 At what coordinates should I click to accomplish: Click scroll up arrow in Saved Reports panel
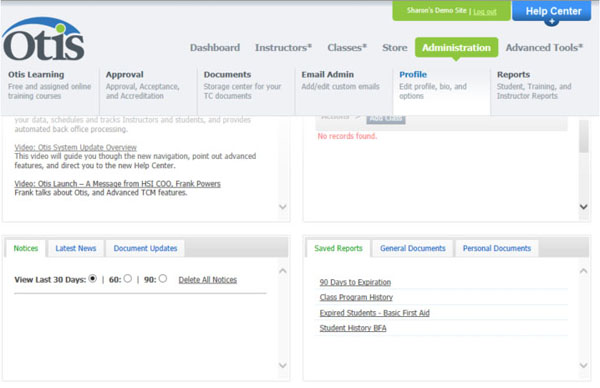point(583,271)
